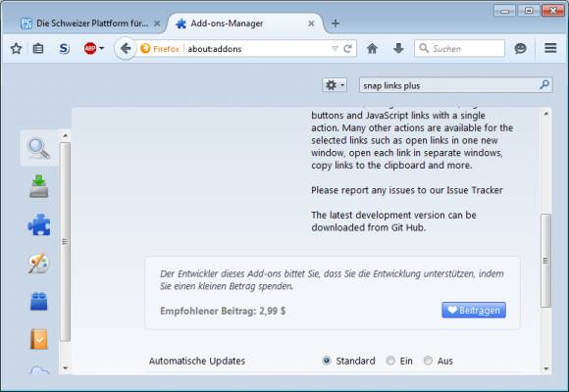Image resolution: width=569 pixels, height=392 pixels.
Task: Click the sidebar category scrollbar thumb
Action: click(65, 241)
